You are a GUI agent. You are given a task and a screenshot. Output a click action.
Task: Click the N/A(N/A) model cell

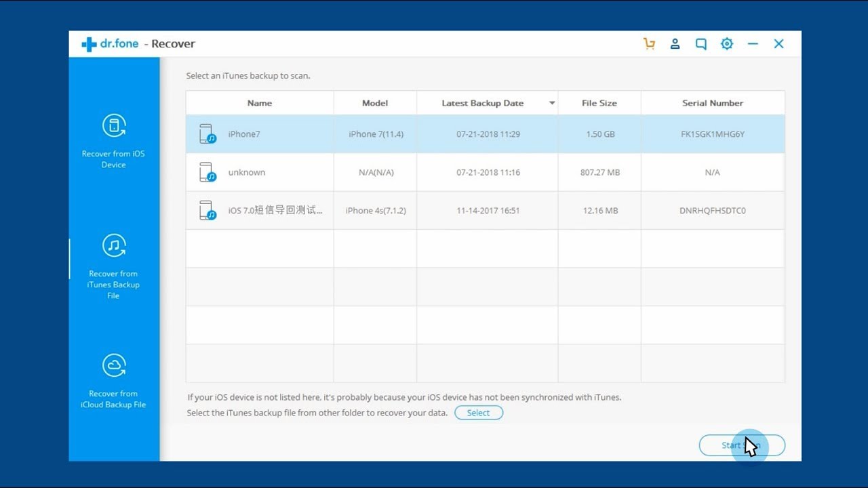376,172
